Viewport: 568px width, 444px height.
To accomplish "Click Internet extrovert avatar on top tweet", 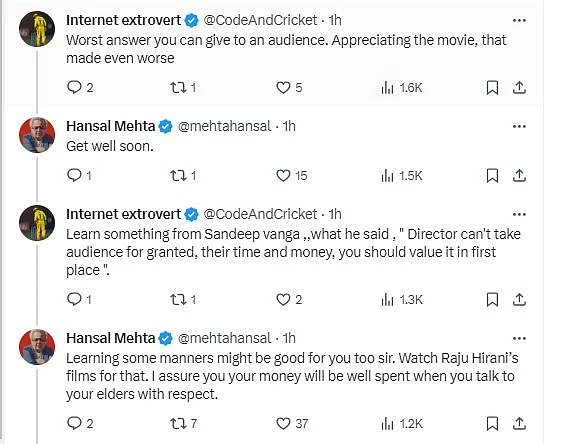I will click(37, 29).
